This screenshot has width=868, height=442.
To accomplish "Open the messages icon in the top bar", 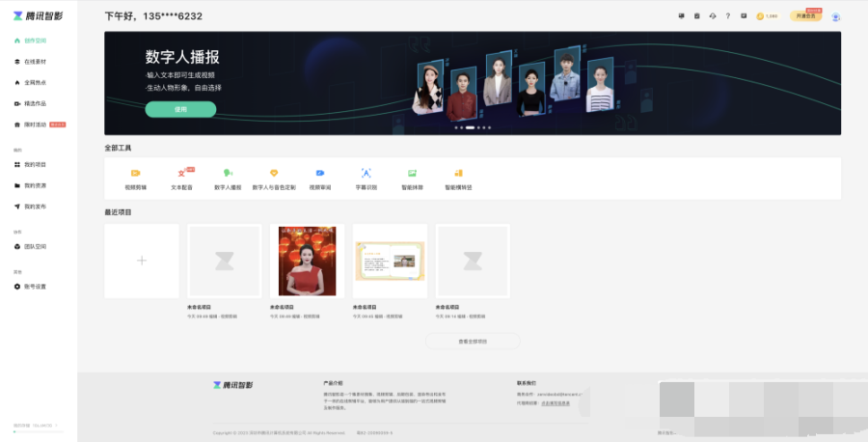I will pos(744,16).
